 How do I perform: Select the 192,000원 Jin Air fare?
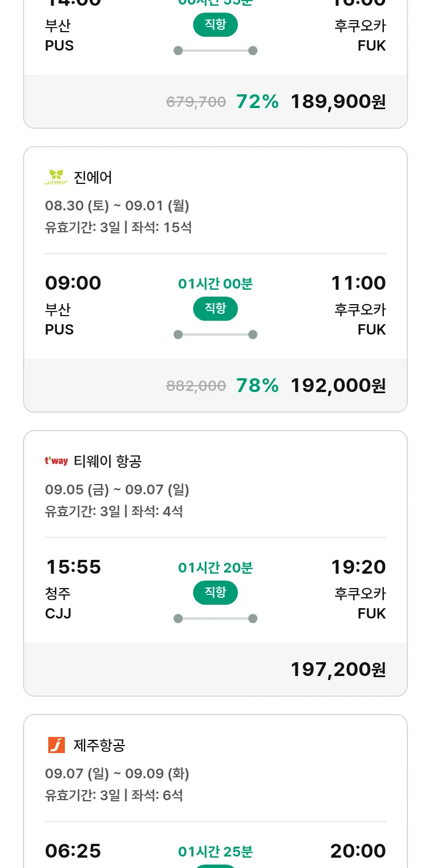point(338,385)
